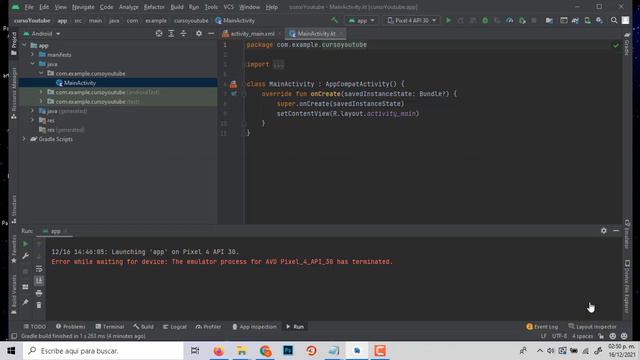Image resolution: width=640 pixels, height=360 pixels.
Task: Rerun app in Run panel
Action: coord(25,244)
